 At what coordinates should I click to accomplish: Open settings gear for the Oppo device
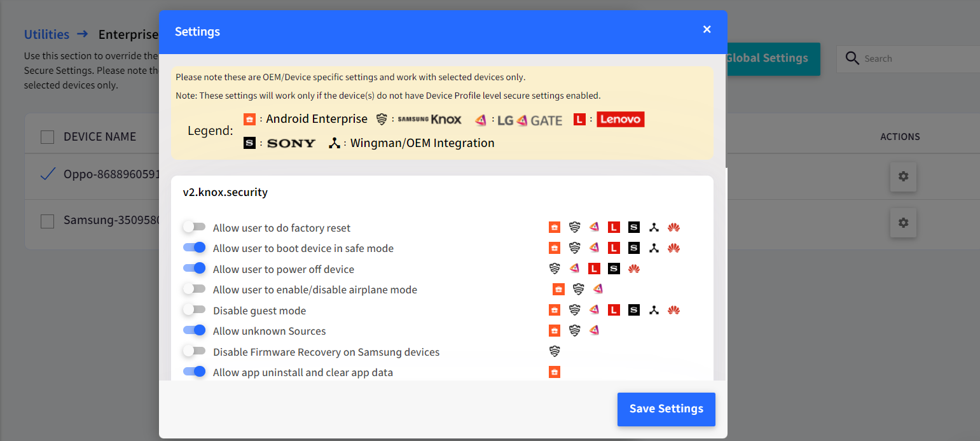[x=903, y=176]
